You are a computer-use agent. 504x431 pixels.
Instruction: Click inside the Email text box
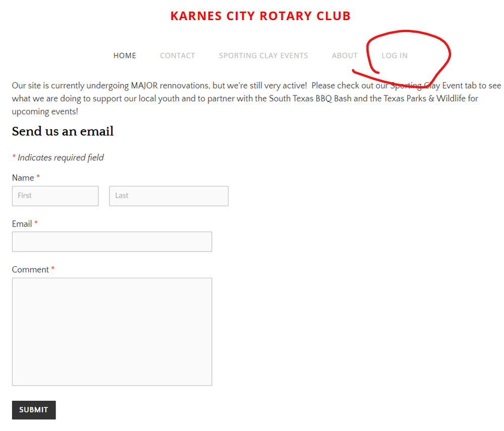pos(112,241)
